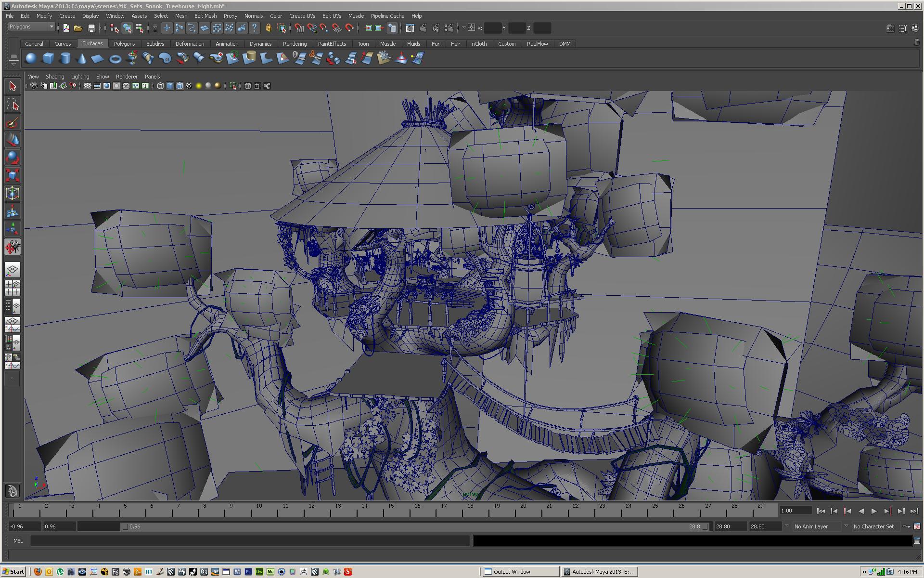The width and height of the screenshot is (924, 578).
Task: Toggle Snap to grids magnet
Action: 299,28
